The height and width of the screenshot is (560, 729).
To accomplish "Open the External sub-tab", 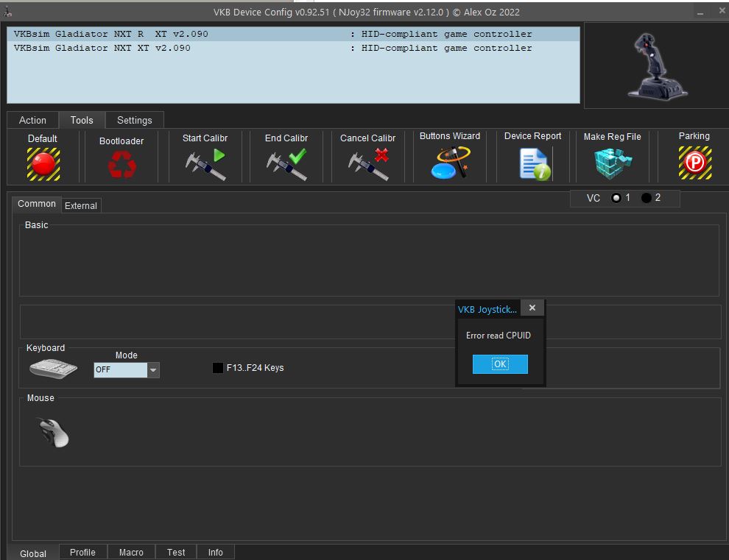I will [x=81, y=206].
